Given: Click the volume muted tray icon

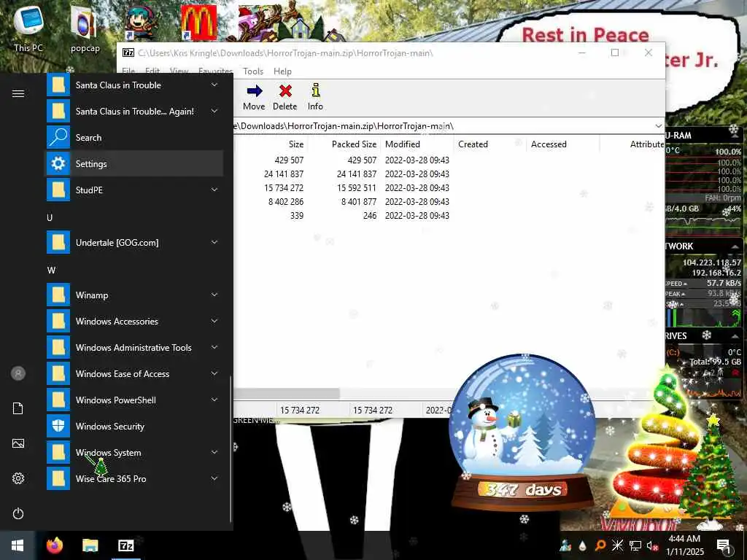Looking at the screenshot, I should coord(652,545).
